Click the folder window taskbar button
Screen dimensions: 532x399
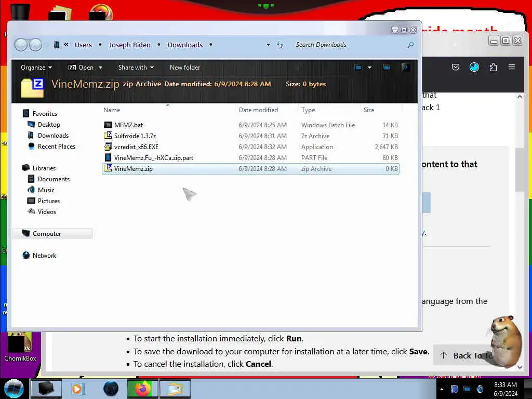(x=175, y=389)
